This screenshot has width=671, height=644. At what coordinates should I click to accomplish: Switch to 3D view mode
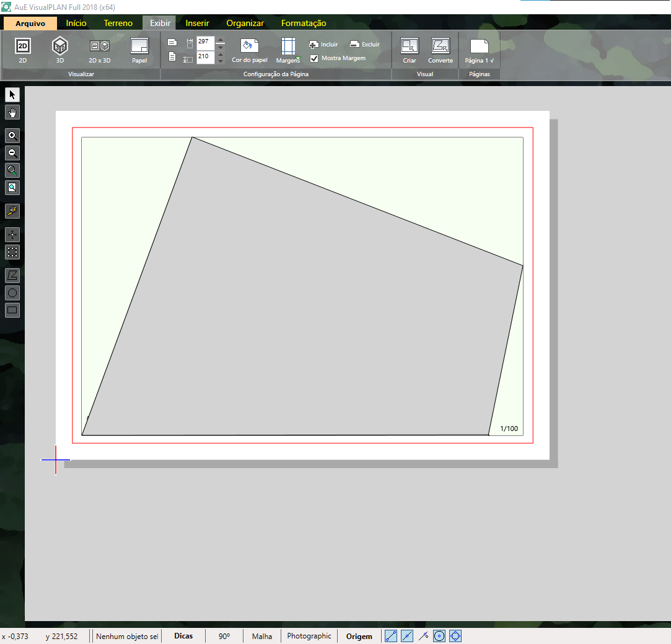[60, 50]
